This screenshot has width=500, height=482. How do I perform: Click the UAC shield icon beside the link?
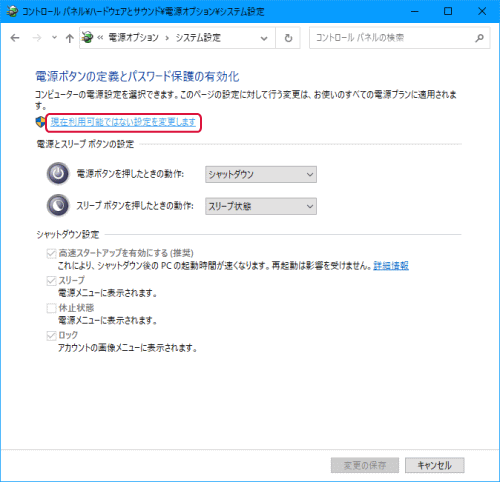point(40,122)
